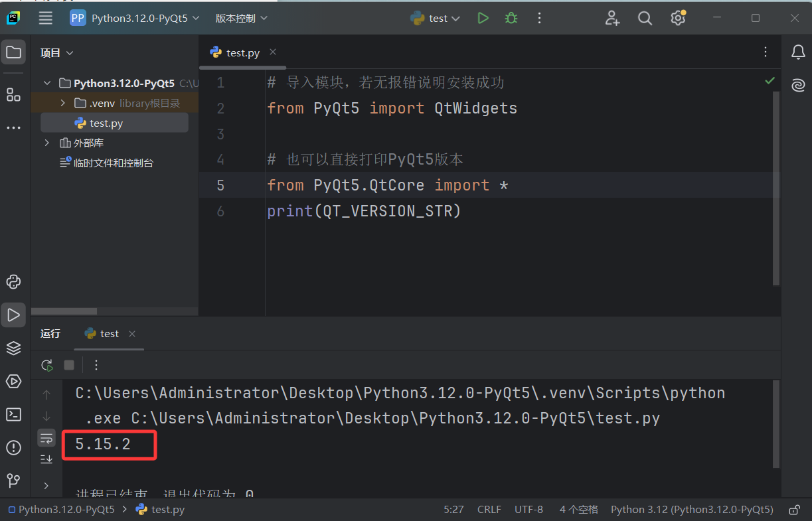The image size is (812, 521).
Task: Open Search Everywhere magnifier
Action: point(645,19)
